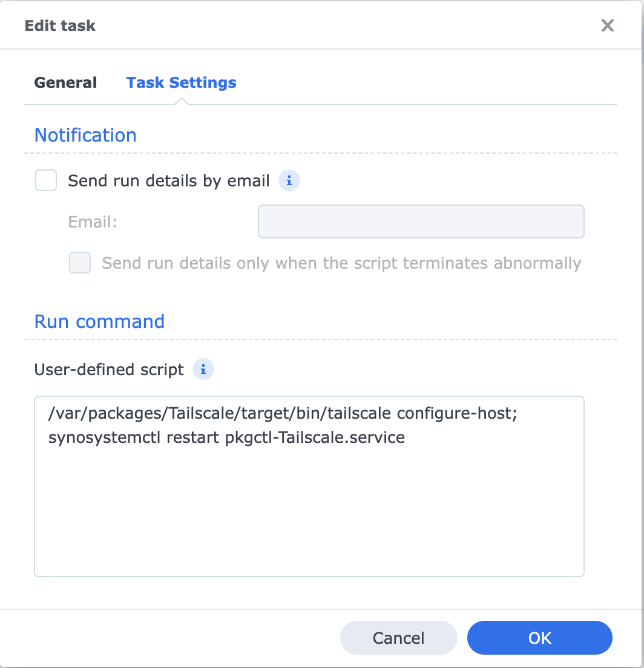
Task: Enable Send run details by email
Action: pos(46,180)
